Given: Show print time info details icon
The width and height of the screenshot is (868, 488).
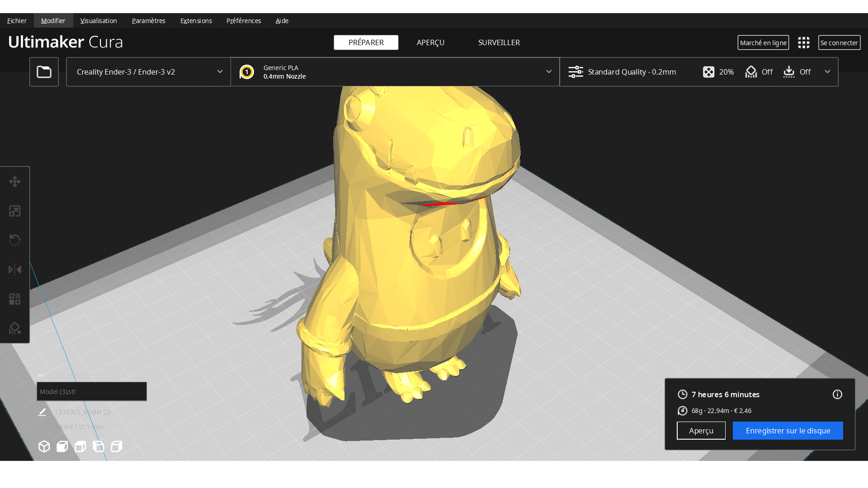Looking at the screenshot, I should click(x=837, y=394).
